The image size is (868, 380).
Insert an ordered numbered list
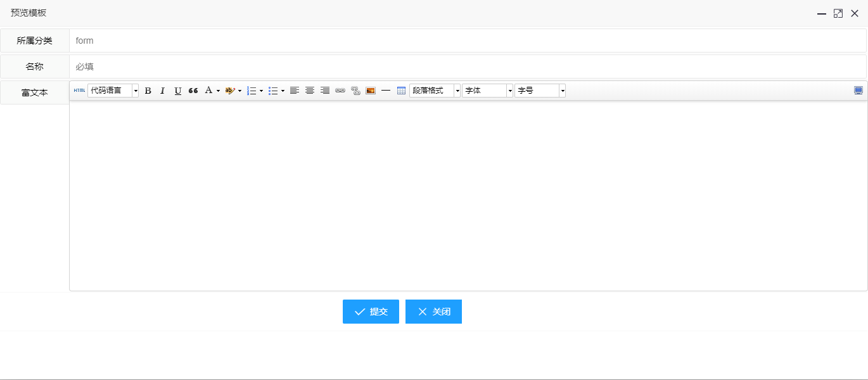click(251, 91)
